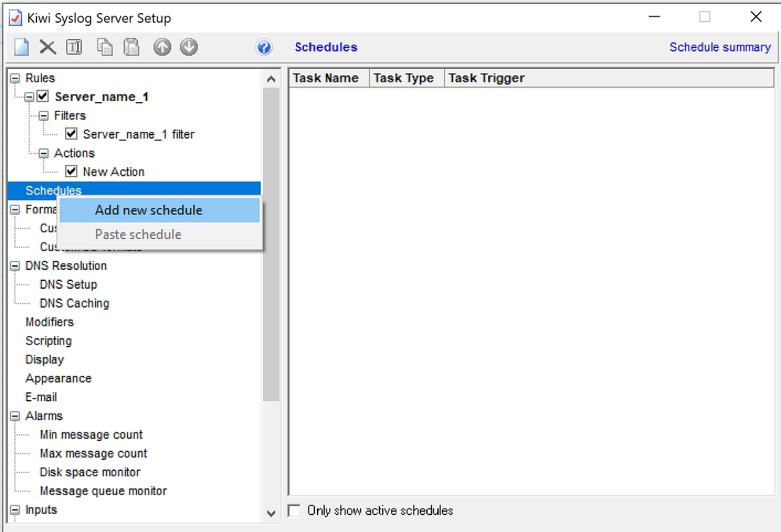The height and width of the screenshot is (532, 781).
Task: Enable 'Only show active schedules'
Action: [294, 511]
